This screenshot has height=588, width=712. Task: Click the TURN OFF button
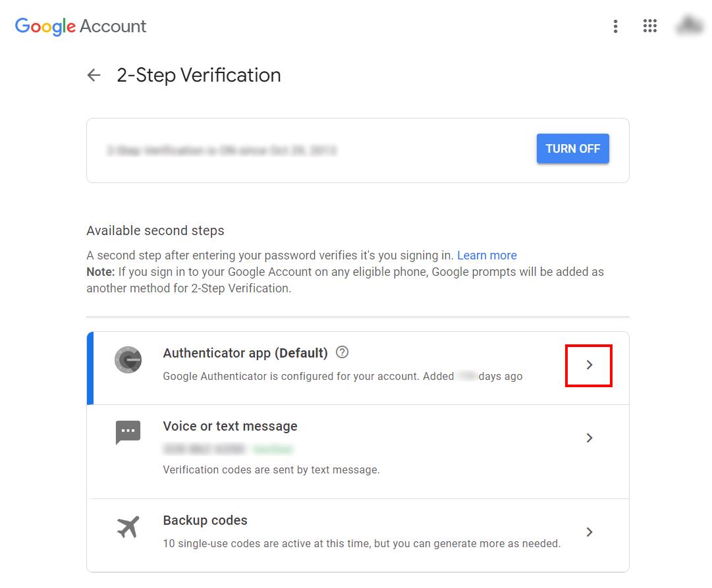click(x=572, y=148)
